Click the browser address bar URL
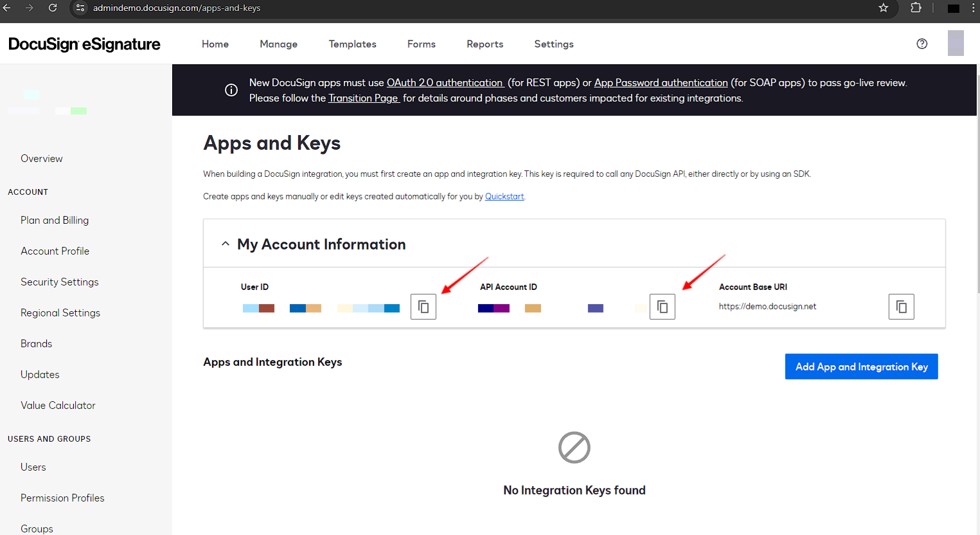 click(x=177, y=8)
